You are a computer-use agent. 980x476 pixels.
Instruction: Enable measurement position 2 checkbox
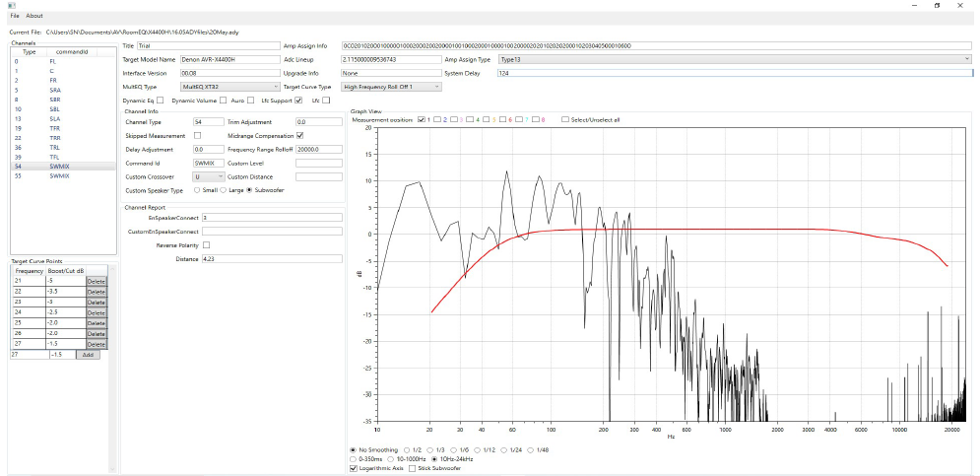438,119
